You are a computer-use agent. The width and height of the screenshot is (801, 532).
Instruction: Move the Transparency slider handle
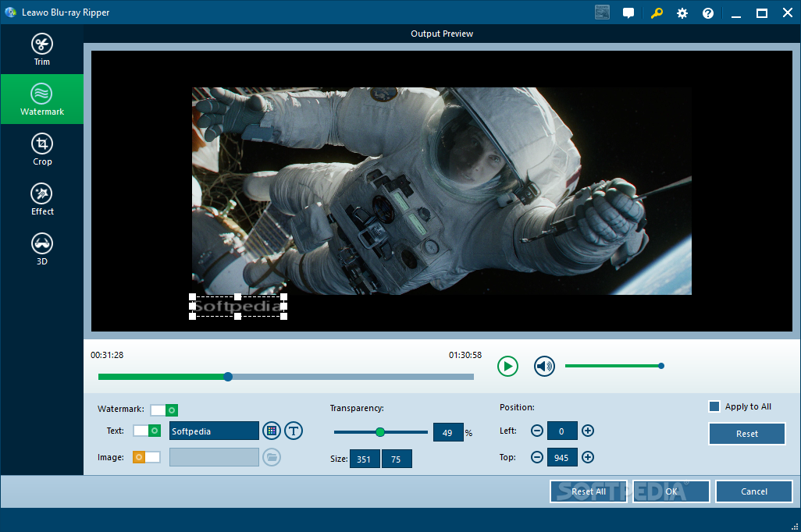pos(380,432)
